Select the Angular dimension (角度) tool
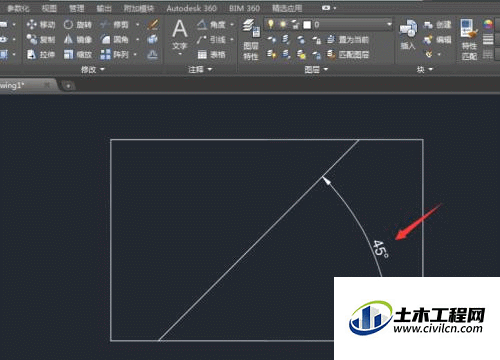The height and width of the screenshot is (360, 500). (211, 24)
